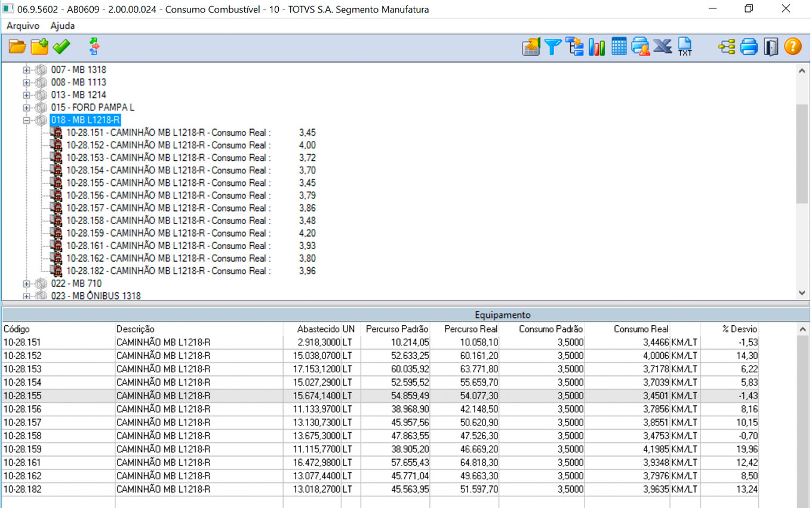Click the folder with green plus icon
Image resolution: width=812 pixels, height=508 pixels.
[39, 47]
